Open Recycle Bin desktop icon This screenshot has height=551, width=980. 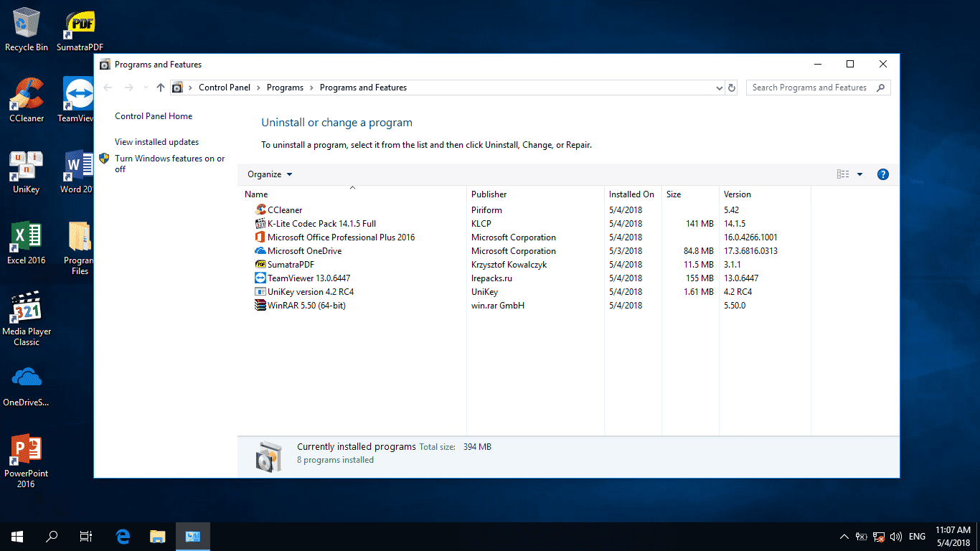coord(27,29)
